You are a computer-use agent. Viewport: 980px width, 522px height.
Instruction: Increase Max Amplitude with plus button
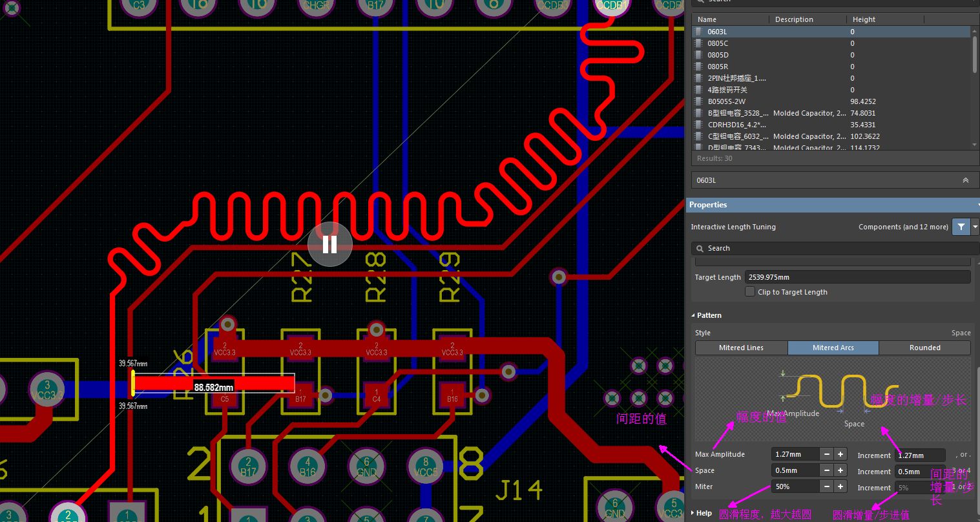840,454
